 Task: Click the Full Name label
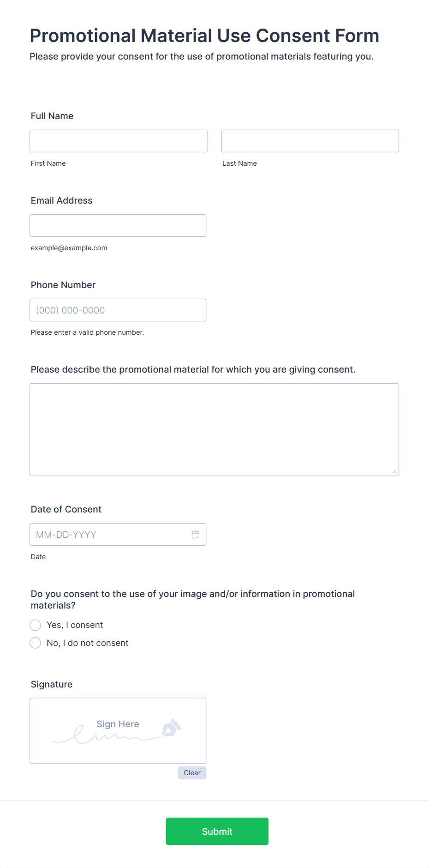tap(52, 116)
